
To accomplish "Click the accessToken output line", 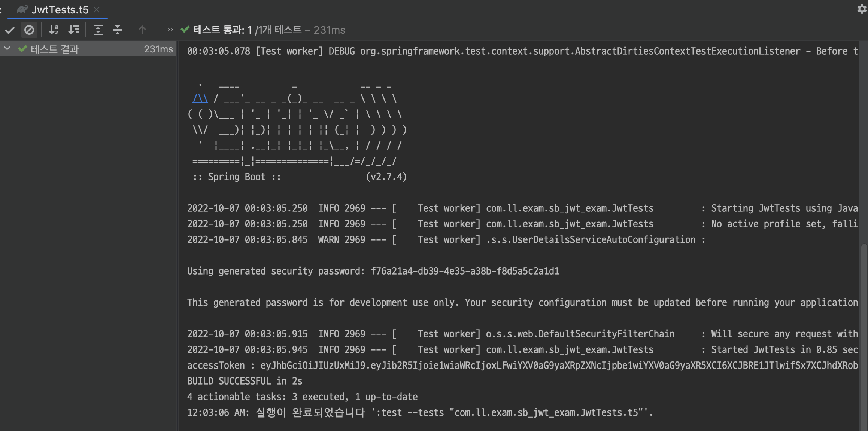I will click(523, 366).
